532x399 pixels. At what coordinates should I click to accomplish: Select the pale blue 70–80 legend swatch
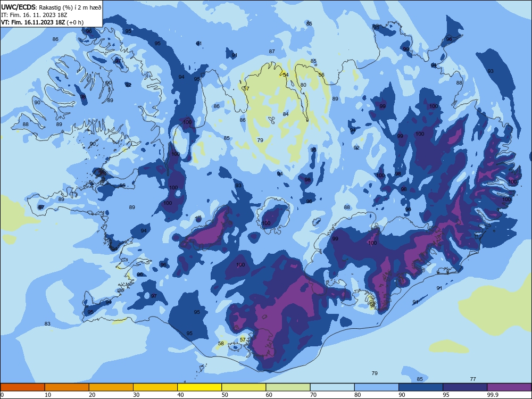332,387
